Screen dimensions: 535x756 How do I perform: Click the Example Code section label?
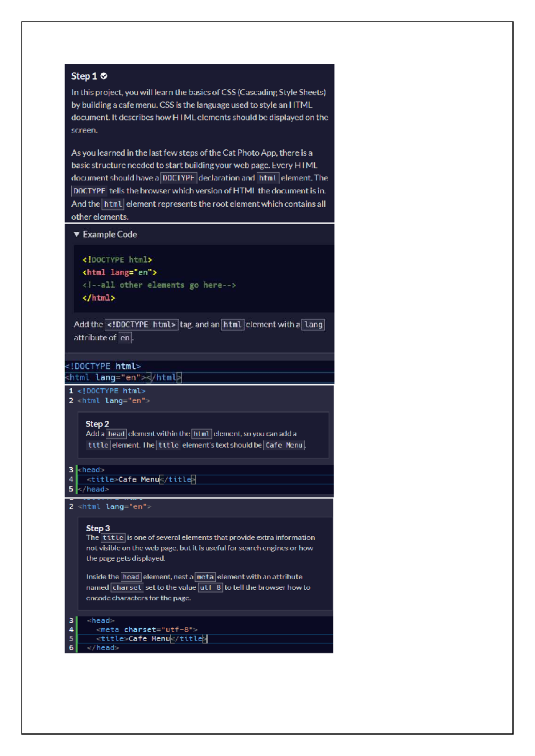tap(110, 234)
